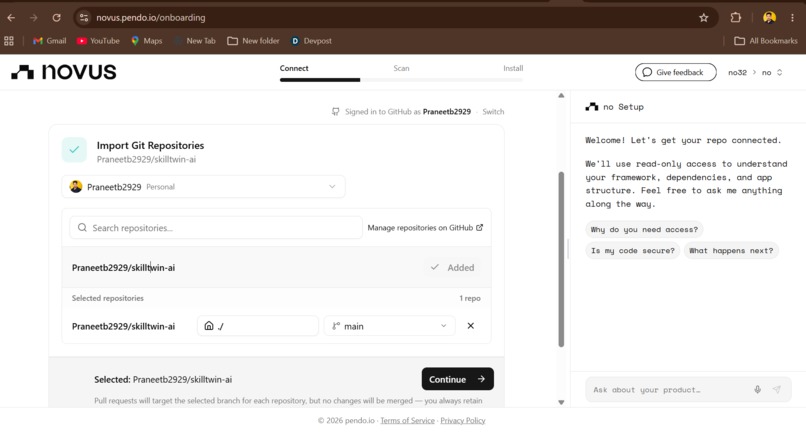Click the Import Git Repositories checkmark icon
The height and width of the screenshot is (432, 806).
click(75, 150)
